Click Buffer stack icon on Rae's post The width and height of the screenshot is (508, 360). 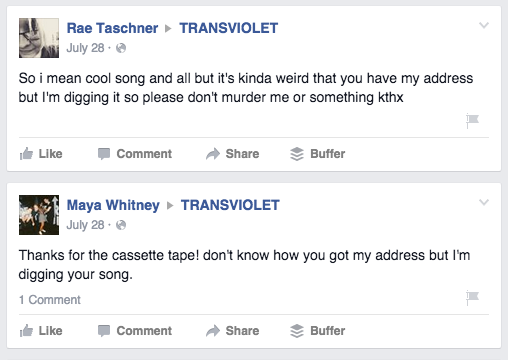[x=297, y=154]
